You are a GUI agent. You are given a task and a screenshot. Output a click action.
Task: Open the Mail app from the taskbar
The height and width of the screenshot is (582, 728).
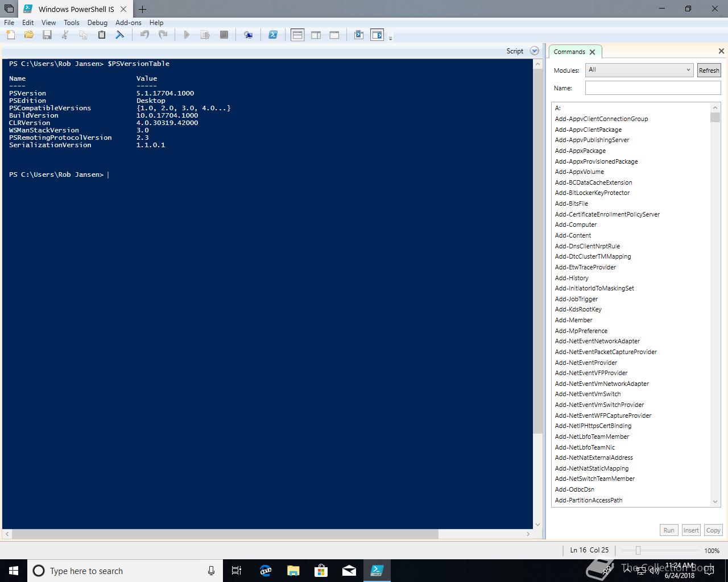pos(349,571)
